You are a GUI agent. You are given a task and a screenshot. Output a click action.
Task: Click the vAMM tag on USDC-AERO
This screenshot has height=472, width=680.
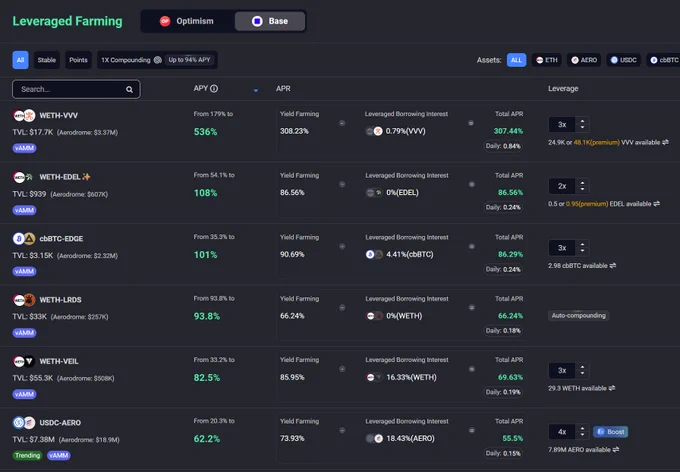coord(59,456)
